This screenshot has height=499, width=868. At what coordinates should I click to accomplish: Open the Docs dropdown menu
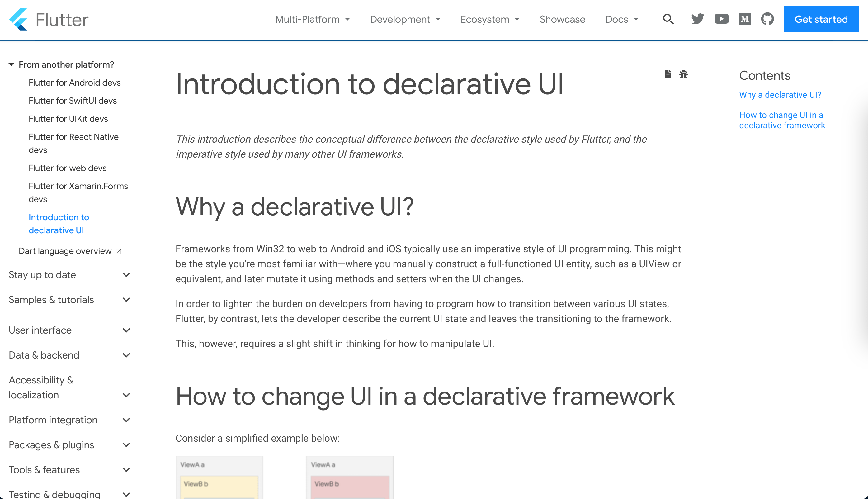(x=622, y=20)
